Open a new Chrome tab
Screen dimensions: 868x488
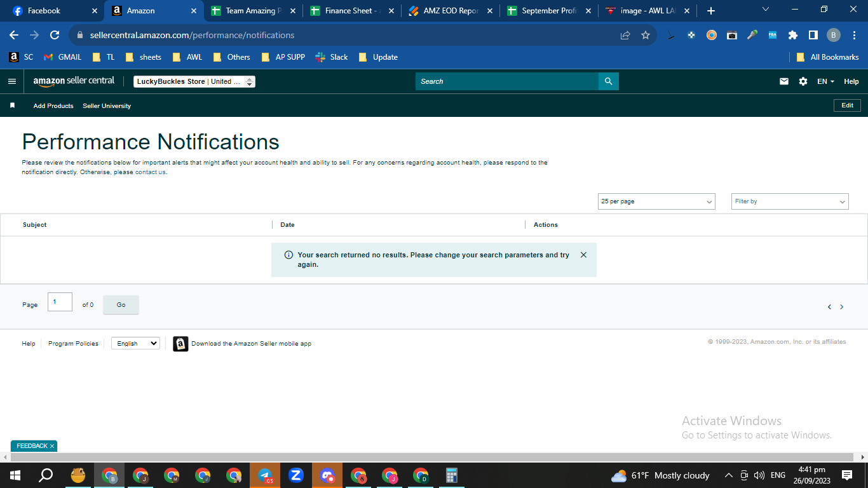(x=711, y=11)
